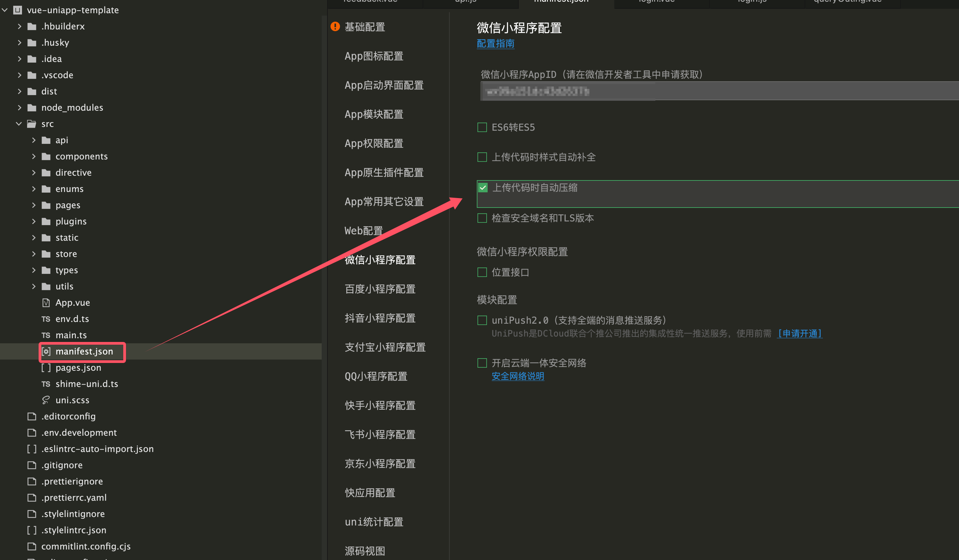Click the .gitignore file icon
The image size is (959, 560).
(32, 465)
